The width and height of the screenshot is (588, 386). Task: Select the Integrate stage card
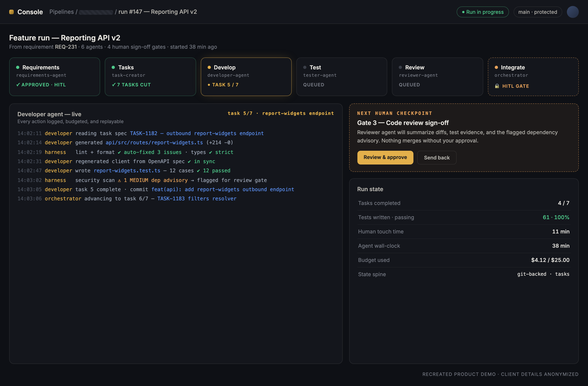click(533, 77)
